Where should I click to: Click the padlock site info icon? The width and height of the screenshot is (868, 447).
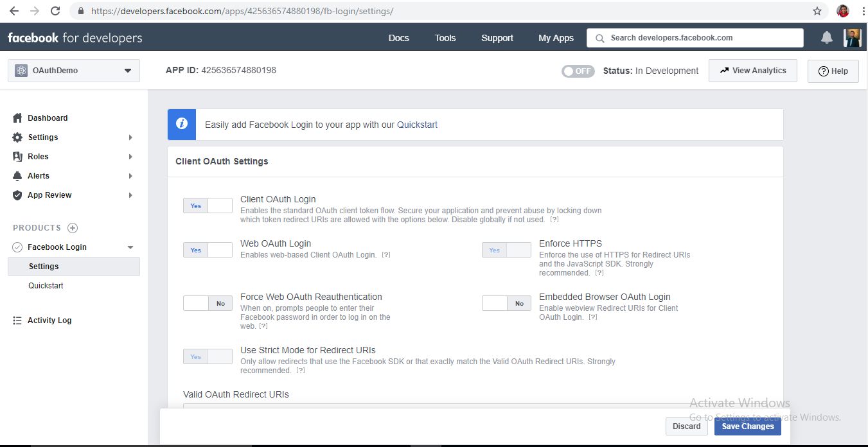pyautogui.click(x=80, y=11)
